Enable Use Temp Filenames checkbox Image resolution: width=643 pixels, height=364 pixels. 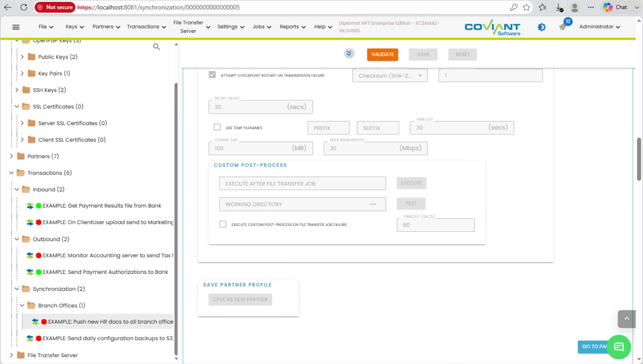coord(217,127)
